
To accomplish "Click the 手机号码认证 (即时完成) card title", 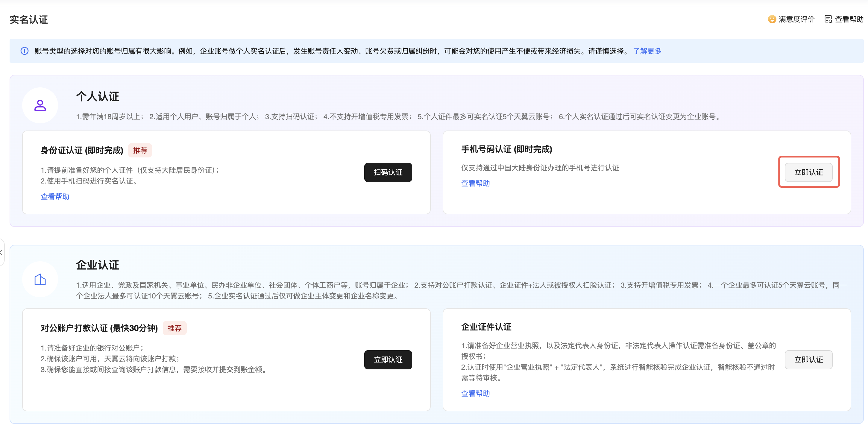I will [507, 149].
